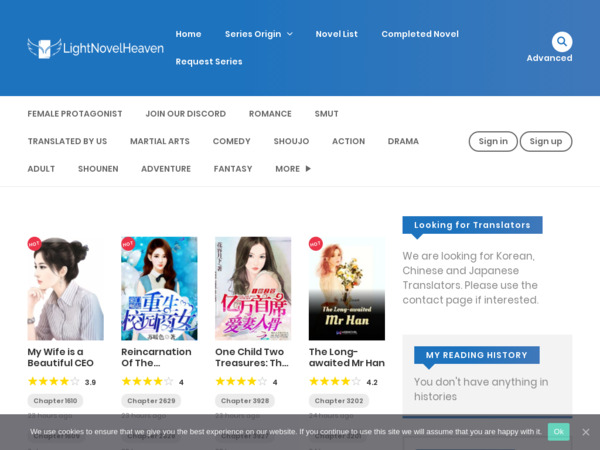Screen dimensions: 600x450
Task: Select ADULT genre
Action: tap(41, 169)
